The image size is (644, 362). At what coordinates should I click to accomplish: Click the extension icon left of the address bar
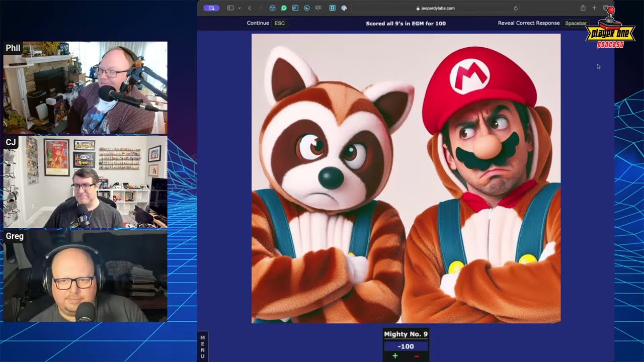click(x=344, y=8)
